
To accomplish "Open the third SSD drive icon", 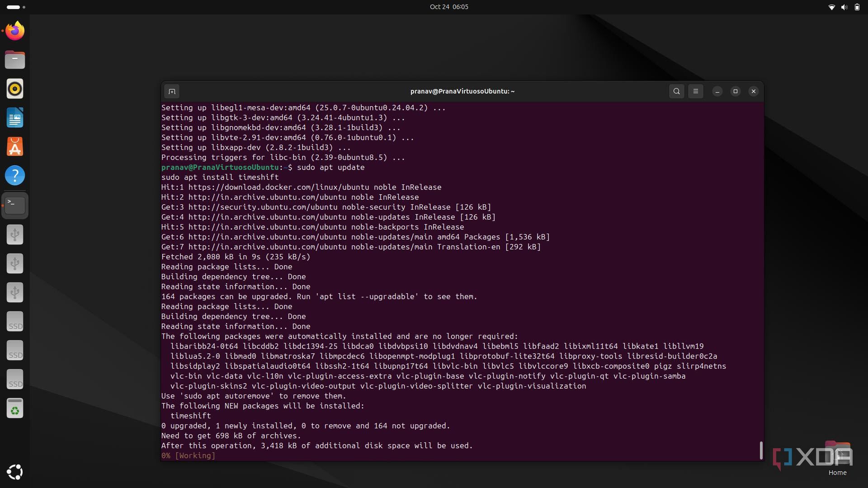I will (x=15, y=379).
